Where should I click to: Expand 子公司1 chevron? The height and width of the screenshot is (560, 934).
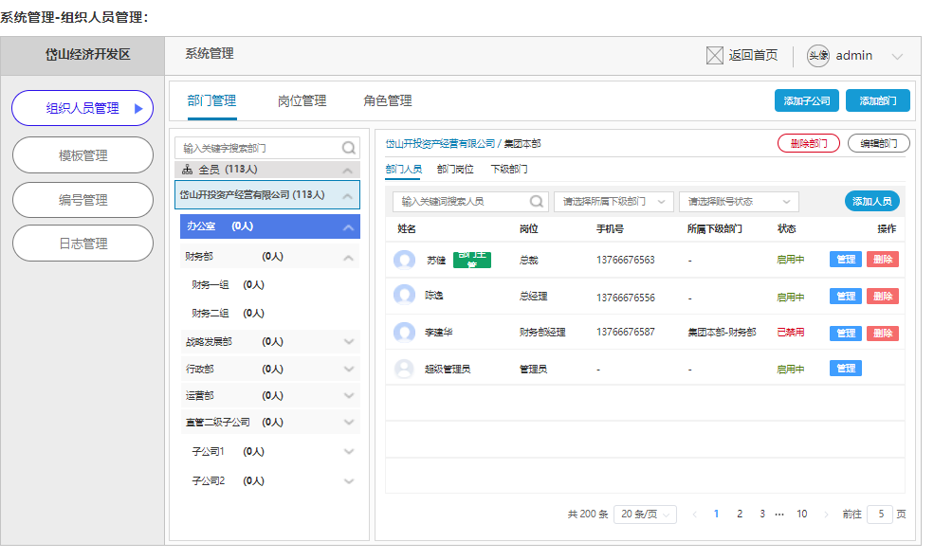point(349,452)
